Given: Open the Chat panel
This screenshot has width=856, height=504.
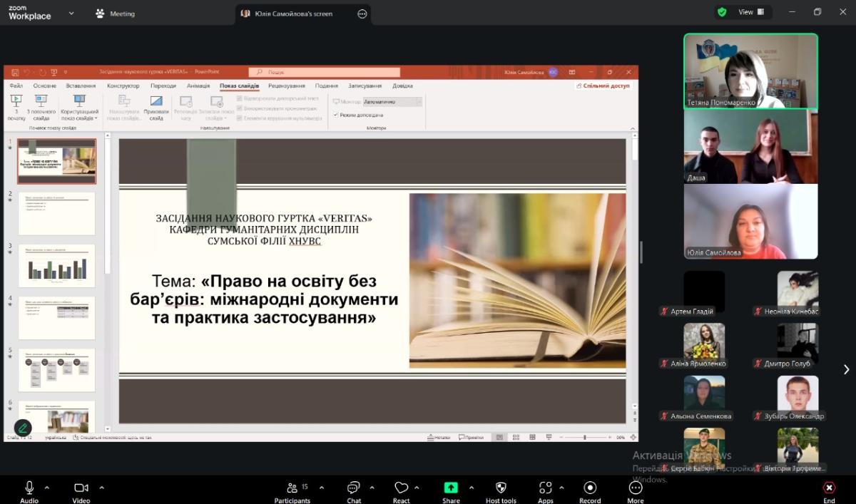Looking at the screenshot, I should (354, 488).
